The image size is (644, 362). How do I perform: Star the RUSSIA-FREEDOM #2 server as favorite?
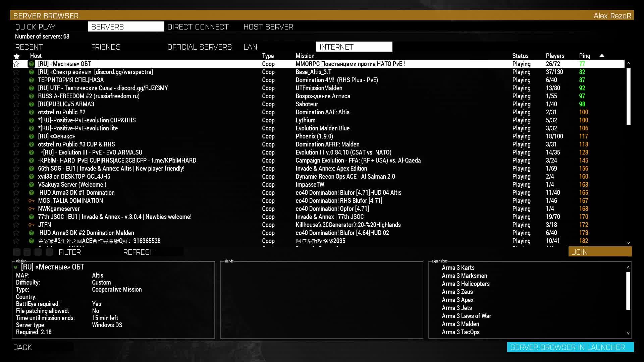16,96
